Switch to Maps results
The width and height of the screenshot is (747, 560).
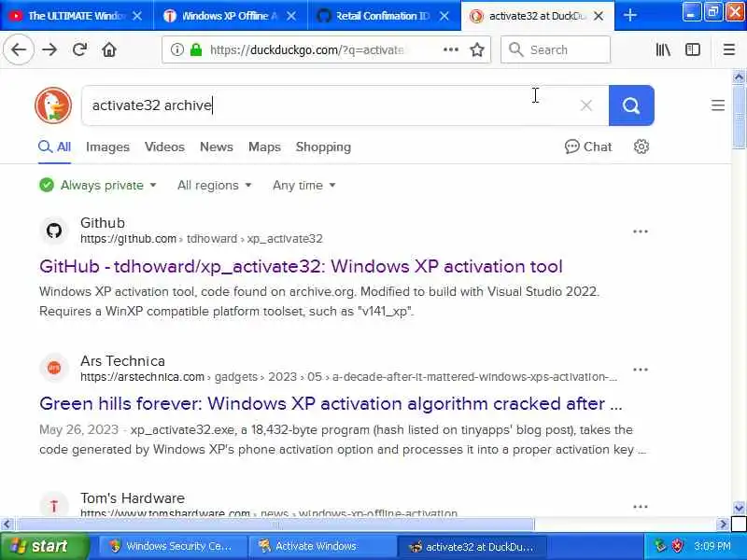(264, 147)
